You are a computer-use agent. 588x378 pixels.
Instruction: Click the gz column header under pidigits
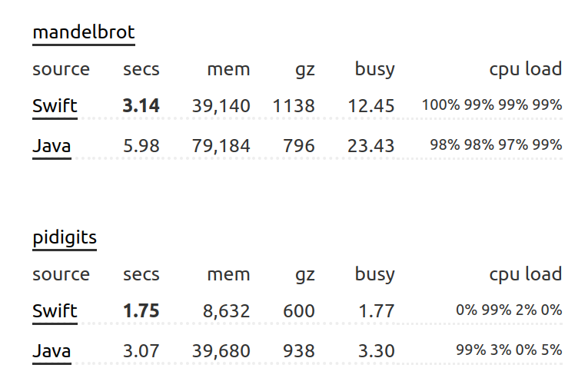pyautogui.click(x=304, y=274)
